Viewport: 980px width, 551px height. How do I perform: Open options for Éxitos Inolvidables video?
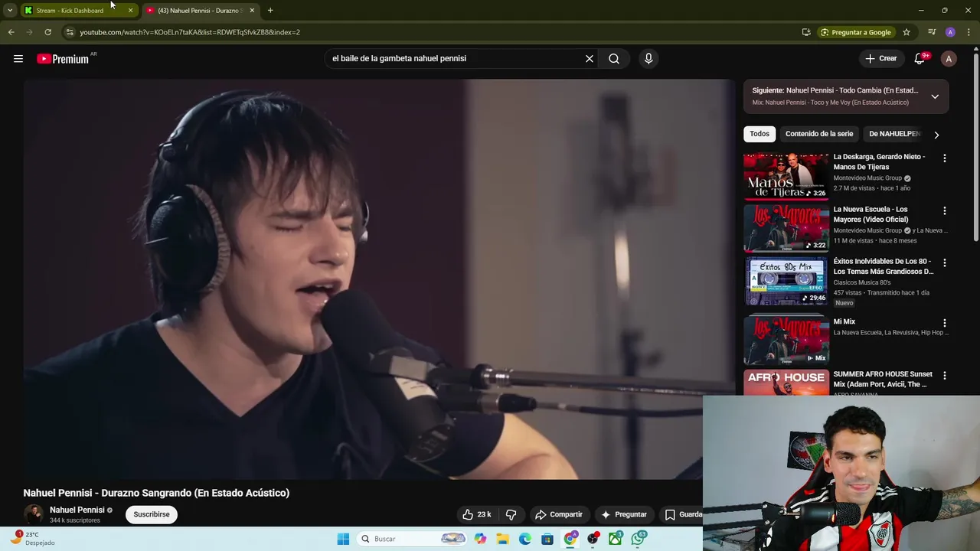pyautogui.click(x=944, y=262)
